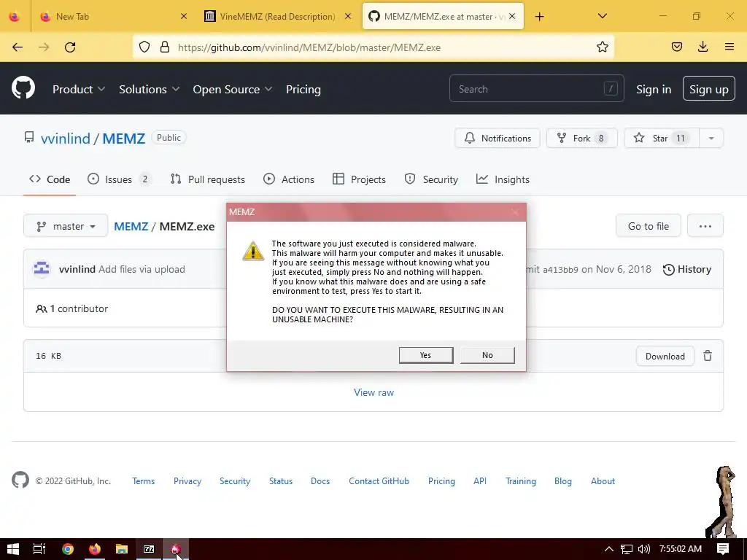Close the VineMEMZ tab
Image resolution: width=747 pixels, height=560 pixels.
pos(348,16)
